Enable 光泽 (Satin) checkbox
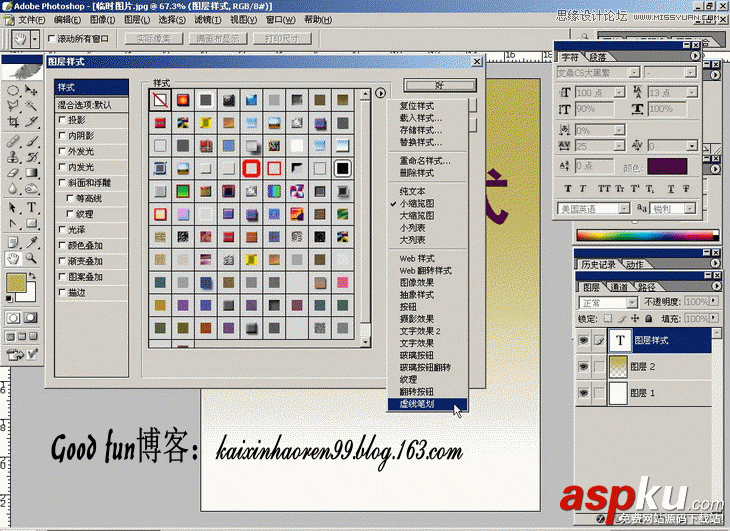Image resolution: width=730 pixels, height=531 pixels. [62, 229]
